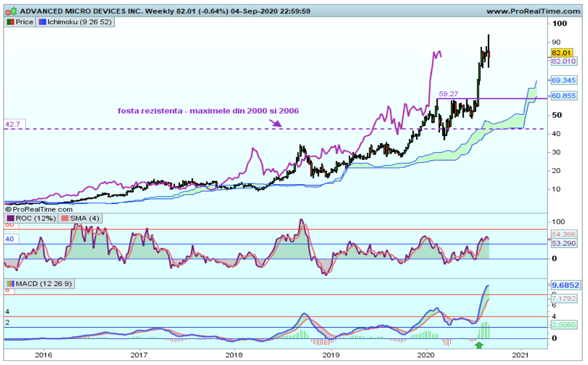Click the chart title ADVANCED MICRO DEVICES INC.

click(82, 11)
